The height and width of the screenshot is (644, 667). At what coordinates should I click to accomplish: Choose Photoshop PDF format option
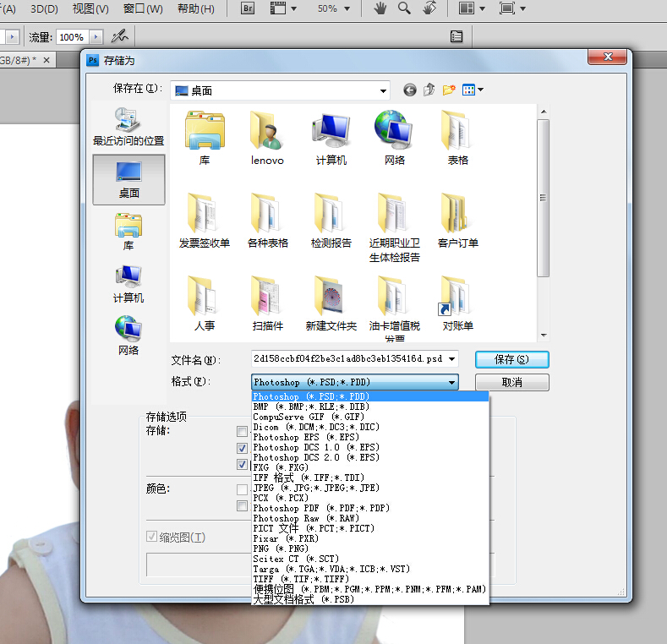(370, 508)
